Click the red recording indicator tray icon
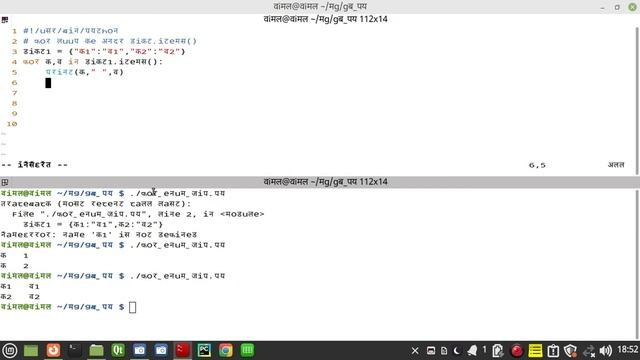The width and height of the screenshot is (640, 360). click(x=517, y=351)
